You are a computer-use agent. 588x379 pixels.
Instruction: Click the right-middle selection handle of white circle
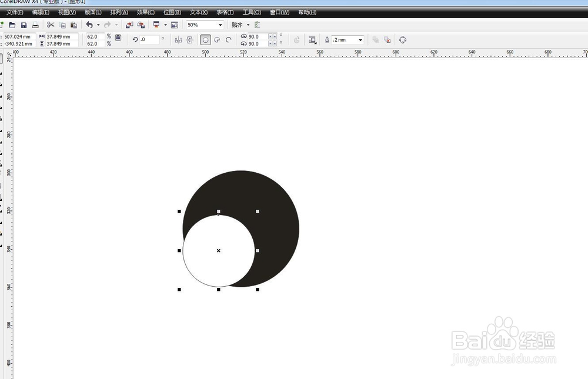coord(258,250)
